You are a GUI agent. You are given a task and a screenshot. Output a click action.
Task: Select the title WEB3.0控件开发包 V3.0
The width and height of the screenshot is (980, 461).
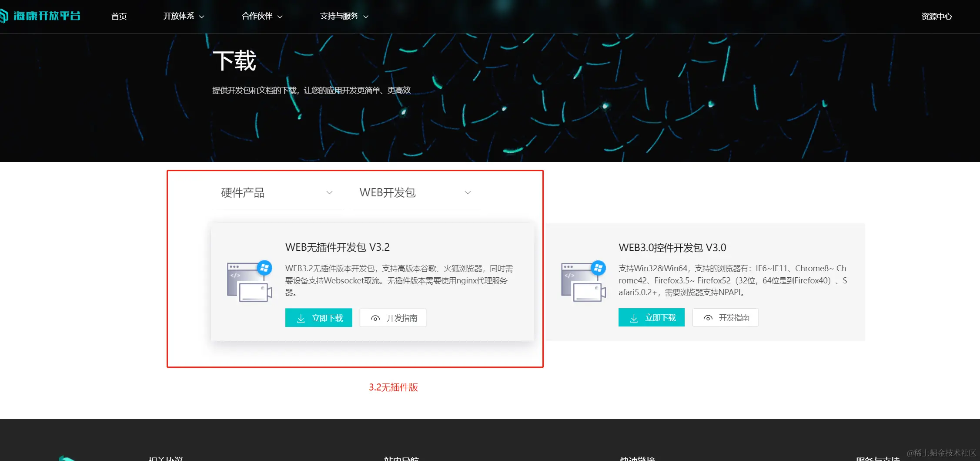[x=672, y=248]
